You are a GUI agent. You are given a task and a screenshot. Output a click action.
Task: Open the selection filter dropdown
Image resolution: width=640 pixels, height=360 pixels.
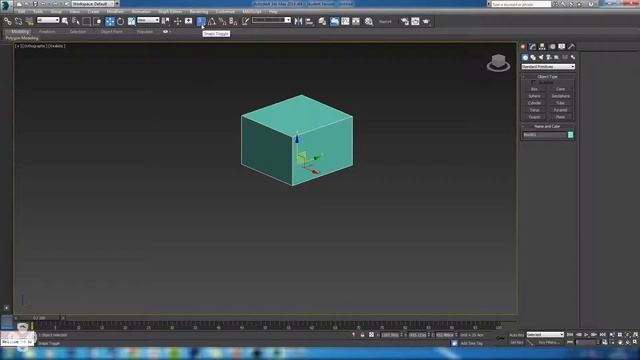click(x=48, y=20)
